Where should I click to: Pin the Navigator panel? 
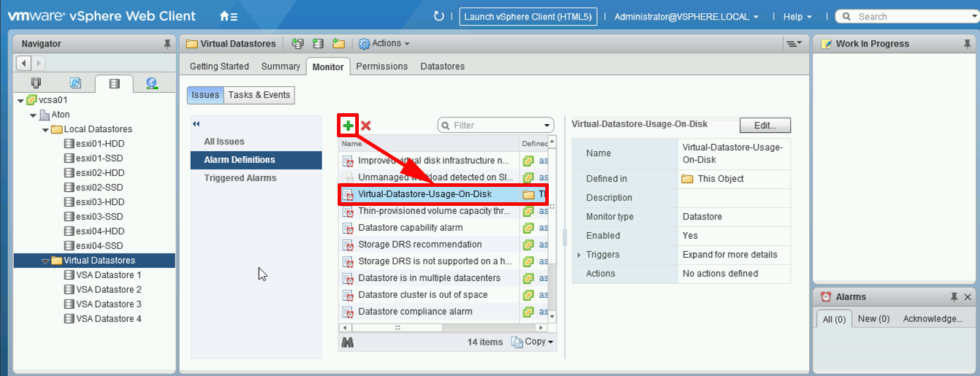point(167,44)
